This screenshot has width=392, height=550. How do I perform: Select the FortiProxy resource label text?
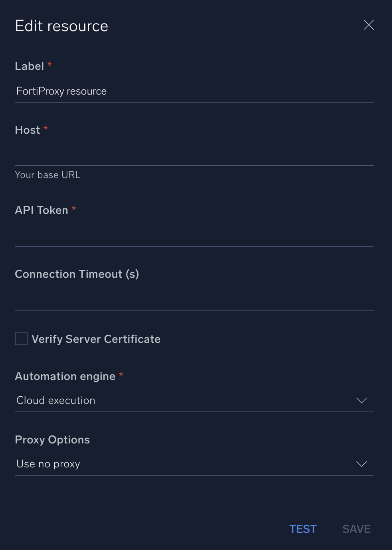point(61,91)
